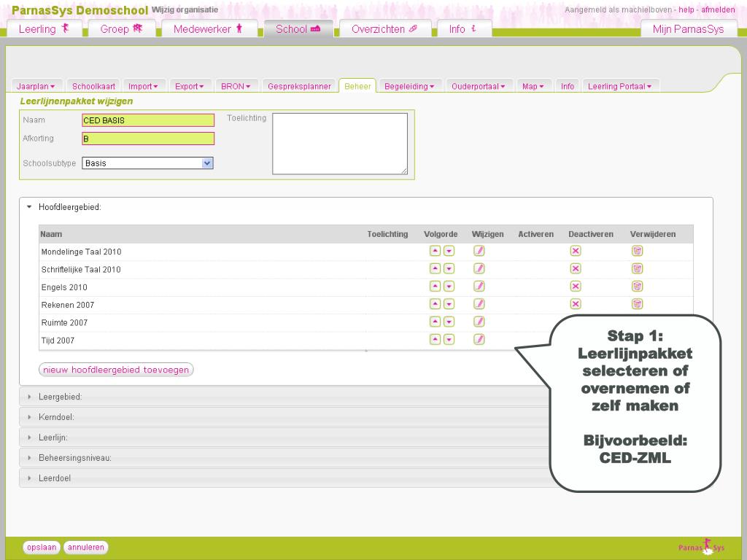
Task: Open the Map dropdown menu
Action: point(533,86)
